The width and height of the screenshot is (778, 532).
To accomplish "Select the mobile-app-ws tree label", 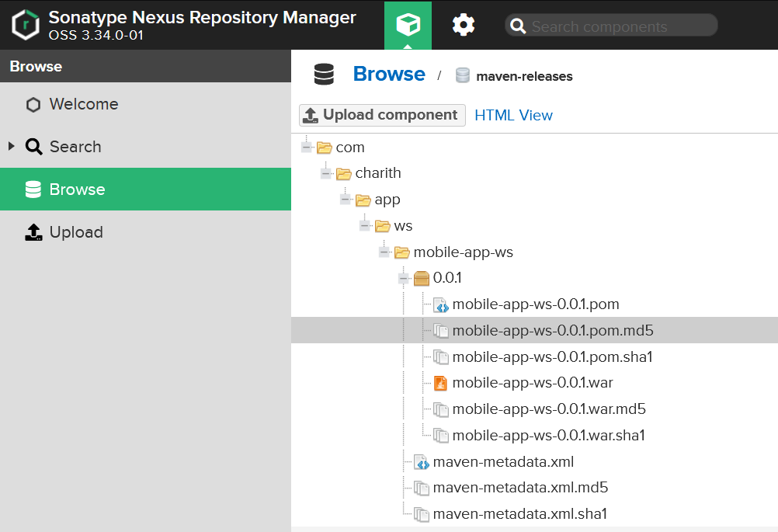I will pos(464,252).
